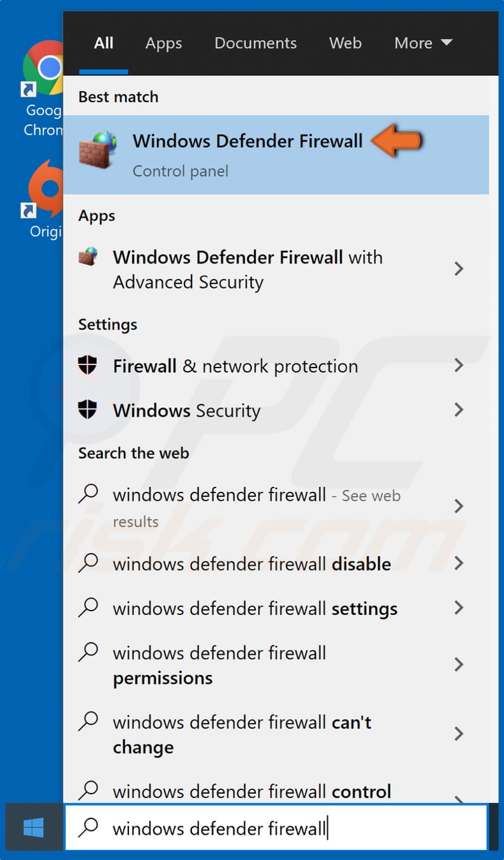The image size is (504, 860).
Task: Expand the More filter dropdown
Action: tap(423, 43)
